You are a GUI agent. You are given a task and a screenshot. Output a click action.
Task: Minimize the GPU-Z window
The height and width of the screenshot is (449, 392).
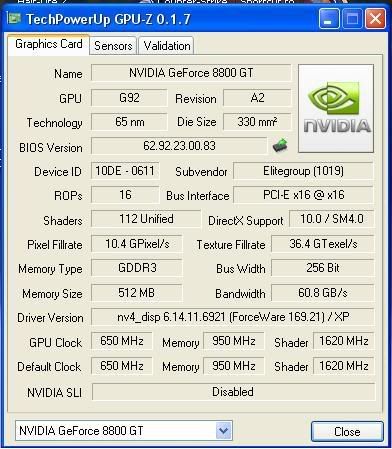coord(329,19)
